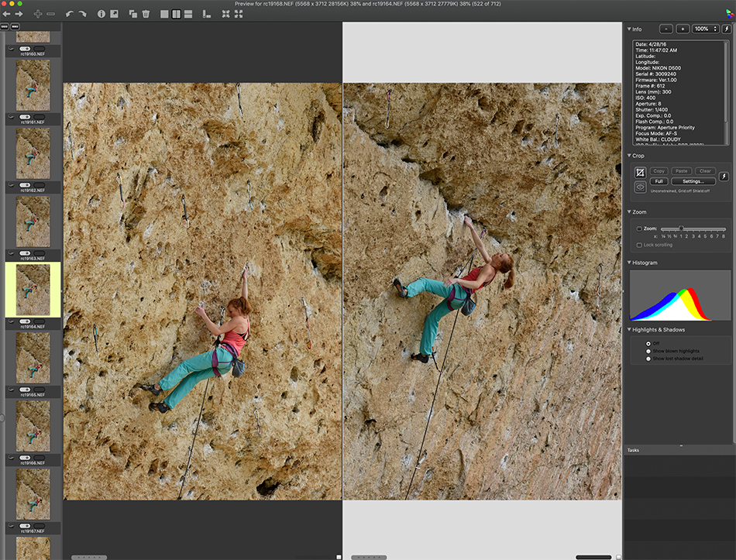Select the crop tool icon
Screen dimensions: 736x560
[640, 173]
